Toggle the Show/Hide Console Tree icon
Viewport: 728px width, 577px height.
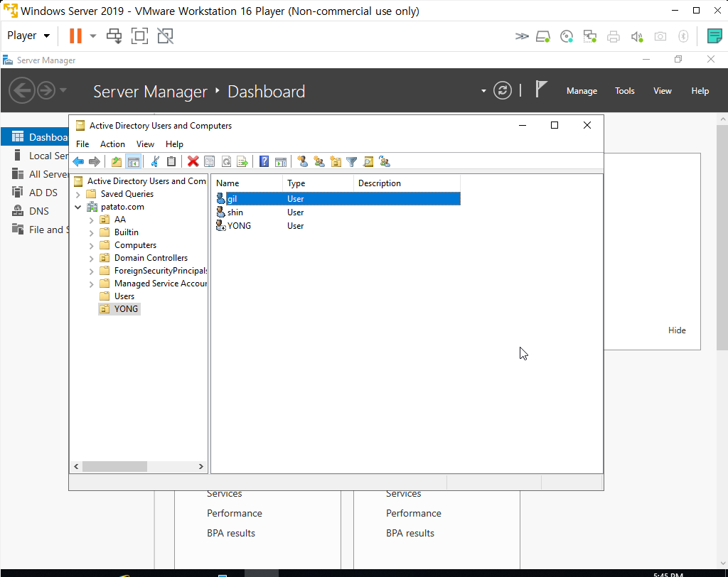point(133,161)
